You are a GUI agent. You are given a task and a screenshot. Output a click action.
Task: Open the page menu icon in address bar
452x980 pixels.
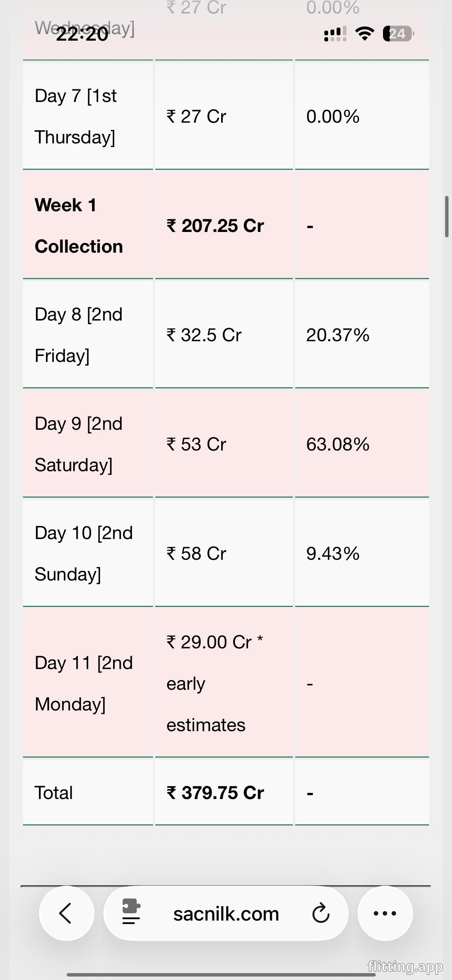tap(131, 913)
